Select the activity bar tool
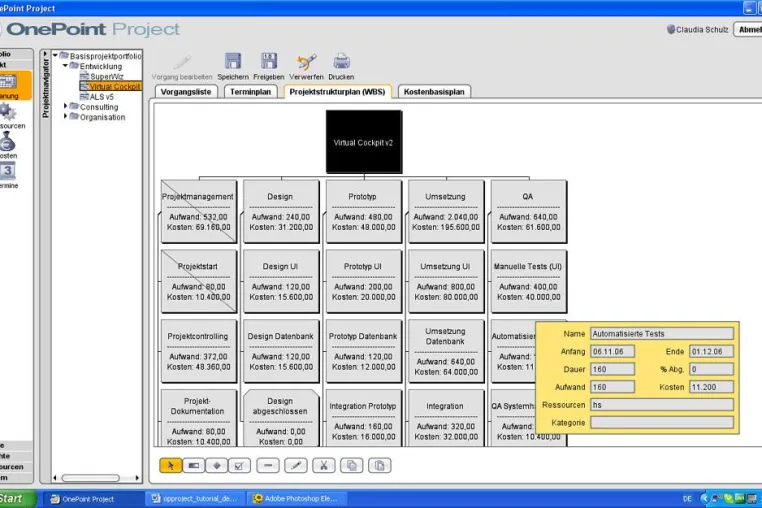762x508 pixels. (193, 466)
